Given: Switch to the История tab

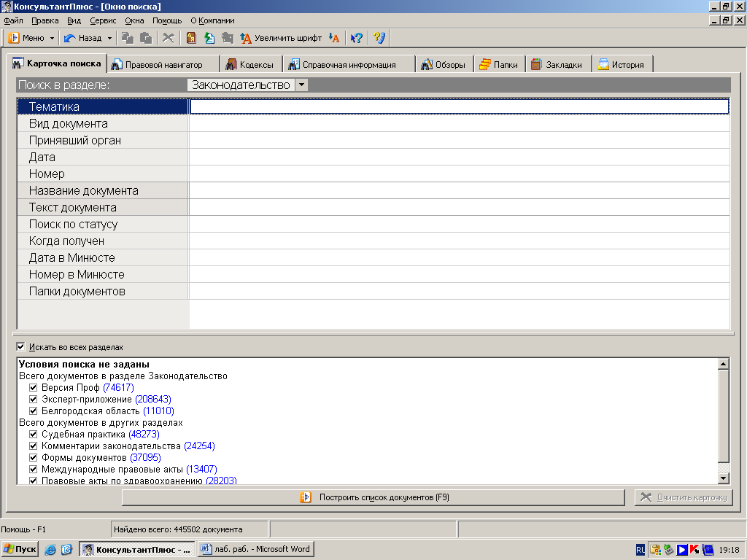Looking at the screenshot, I should 622,65.
